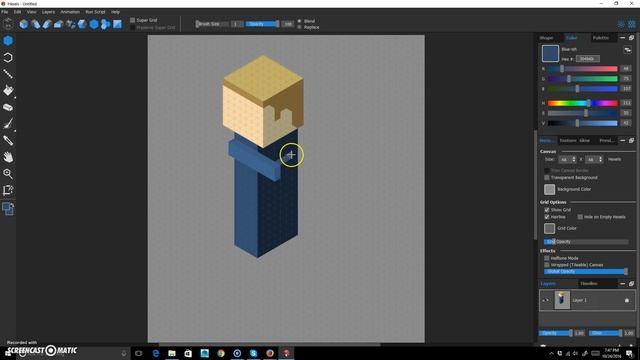The image size is (640, 360).
Task: Select the magnifier zoom tool
Action: pos(8,174)
